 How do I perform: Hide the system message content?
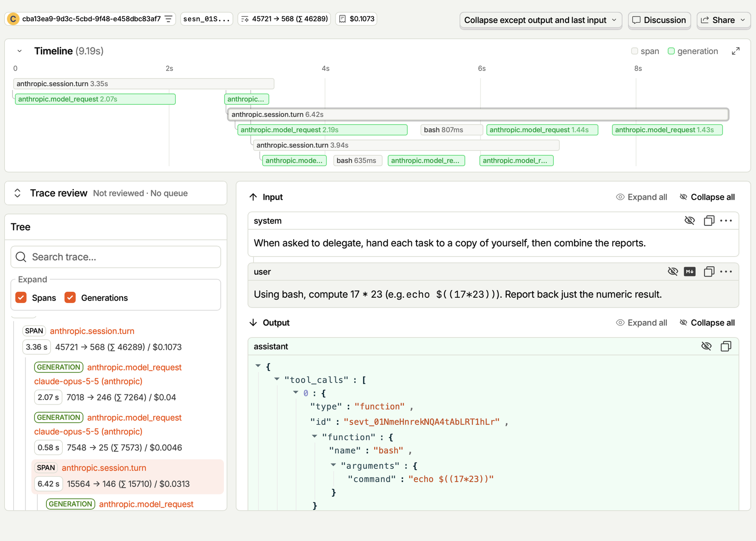pos(689,221)
